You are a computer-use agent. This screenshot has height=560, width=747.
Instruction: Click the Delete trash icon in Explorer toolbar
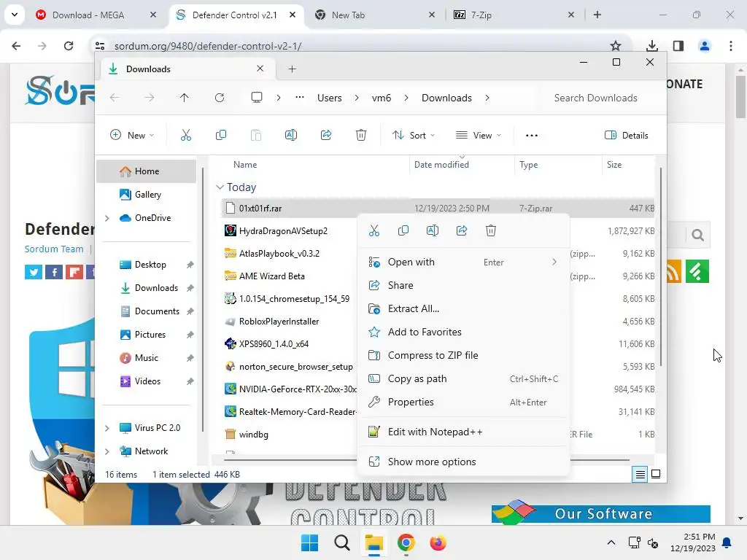click(x=361, y=135)
